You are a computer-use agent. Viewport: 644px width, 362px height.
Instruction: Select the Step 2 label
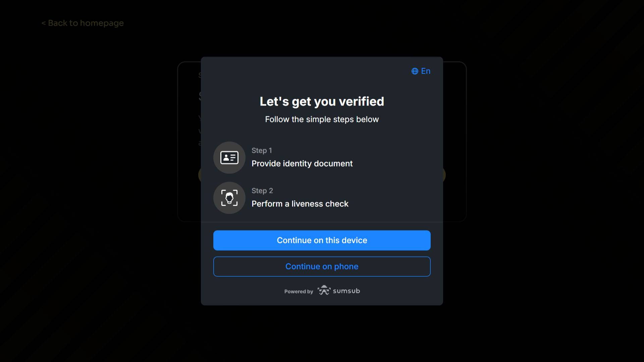262,191
